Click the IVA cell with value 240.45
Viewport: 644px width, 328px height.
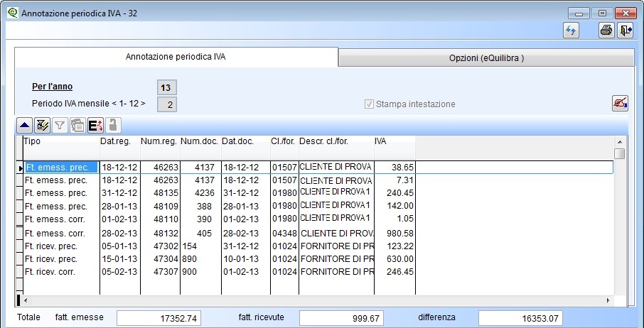coord(395,192)
